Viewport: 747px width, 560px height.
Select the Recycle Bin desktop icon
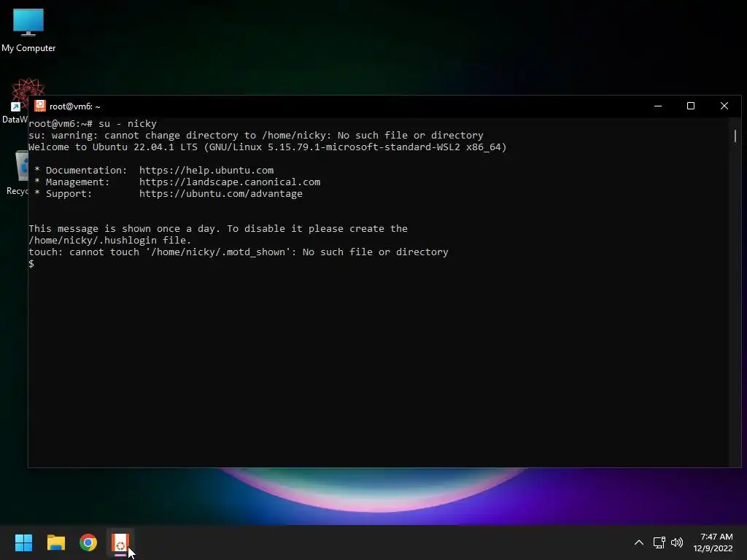click(x=18, y=172)
